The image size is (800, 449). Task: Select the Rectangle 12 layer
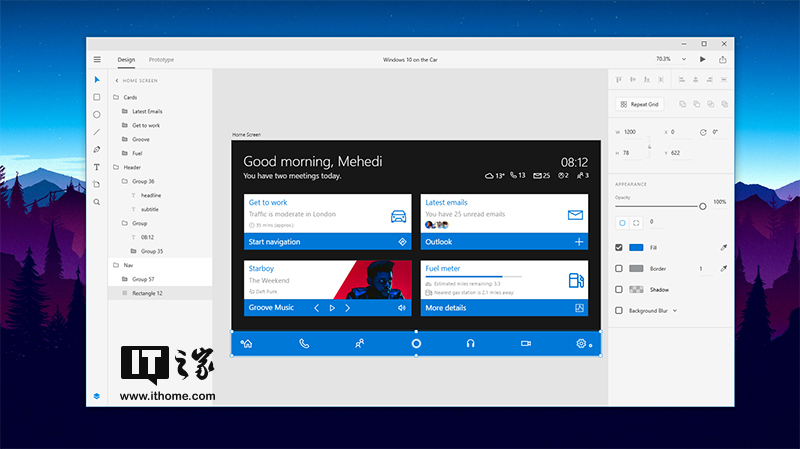[x=160, y=293]
